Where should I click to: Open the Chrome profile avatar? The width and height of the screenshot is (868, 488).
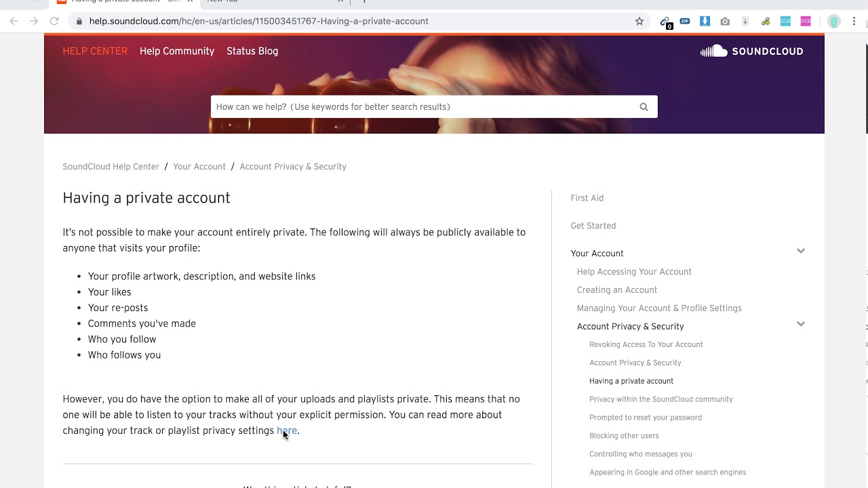pyautogui.click(x=834, y=22)
